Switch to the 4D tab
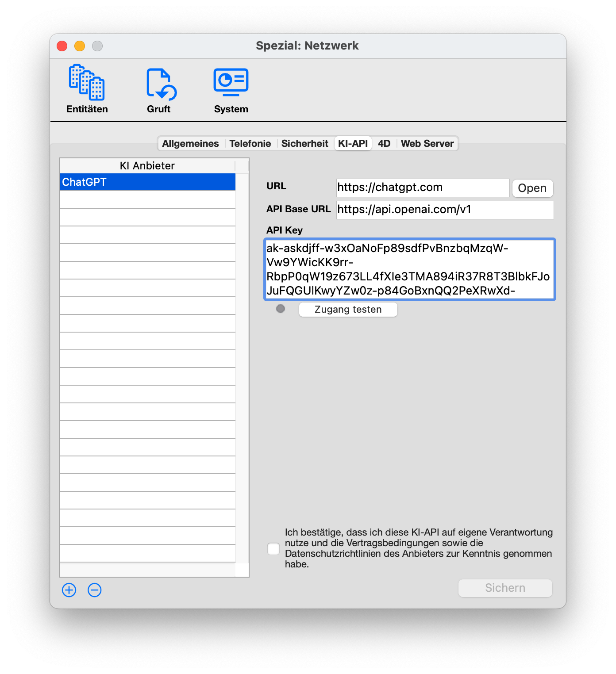The image size is (616, 674). (x=384, y=143)
